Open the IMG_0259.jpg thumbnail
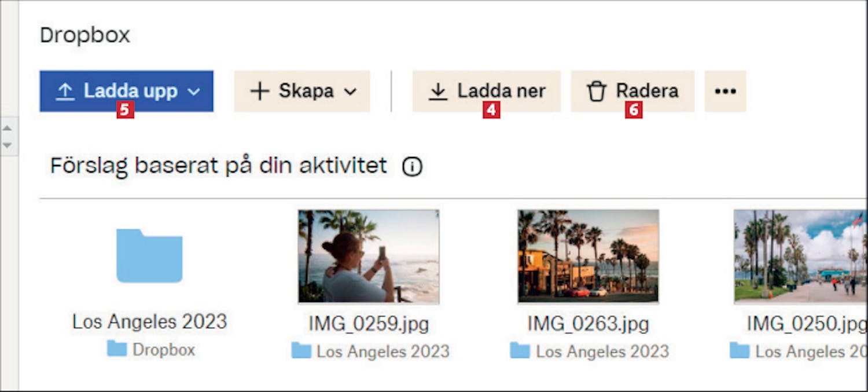This screenshot has height=392, width=868. (369, 256)
